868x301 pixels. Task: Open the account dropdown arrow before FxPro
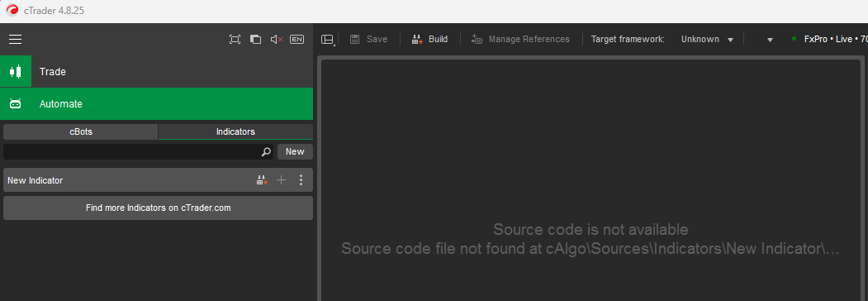pos(770,40)
